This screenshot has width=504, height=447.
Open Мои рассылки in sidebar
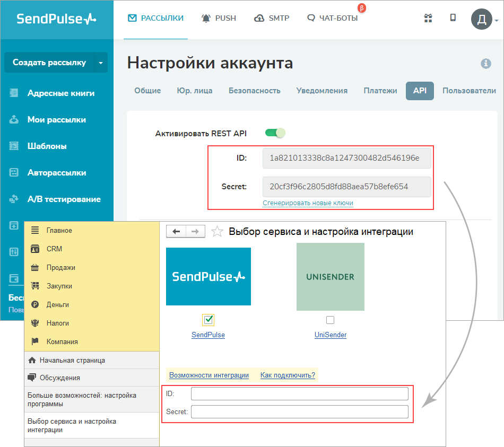point(57,119)
